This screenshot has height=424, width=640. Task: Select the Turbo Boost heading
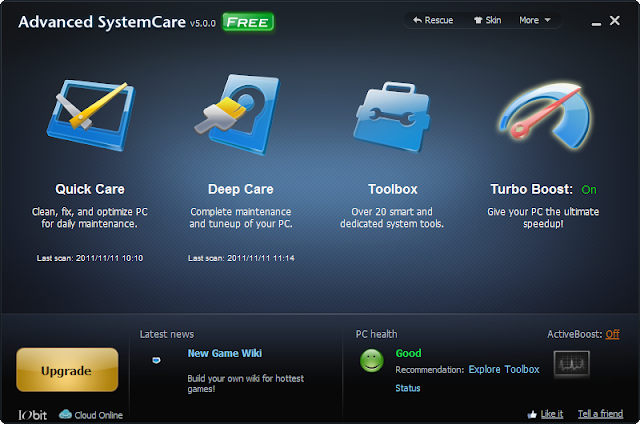(532, 189)
